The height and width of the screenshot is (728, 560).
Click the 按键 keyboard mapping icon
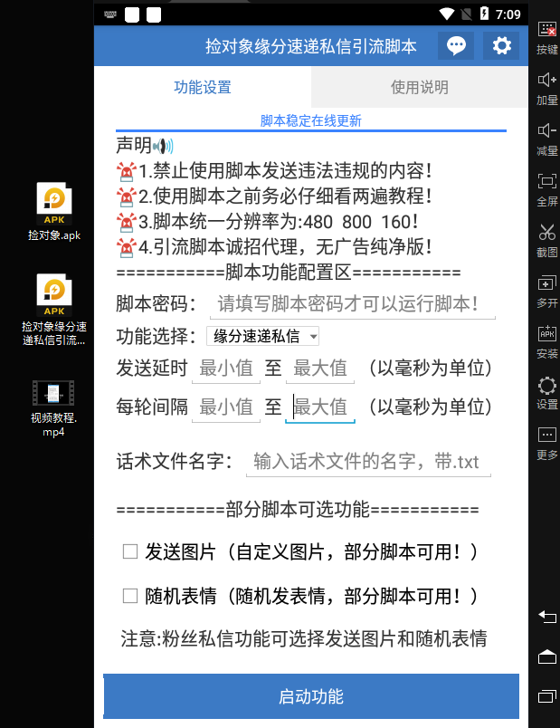546,37
